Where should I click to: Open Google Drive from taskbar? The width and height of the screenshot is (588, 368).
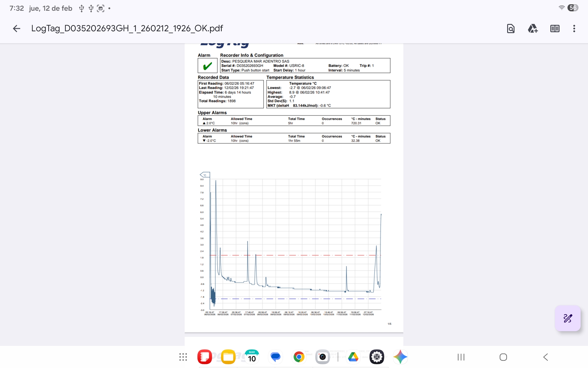coord(353,357)
